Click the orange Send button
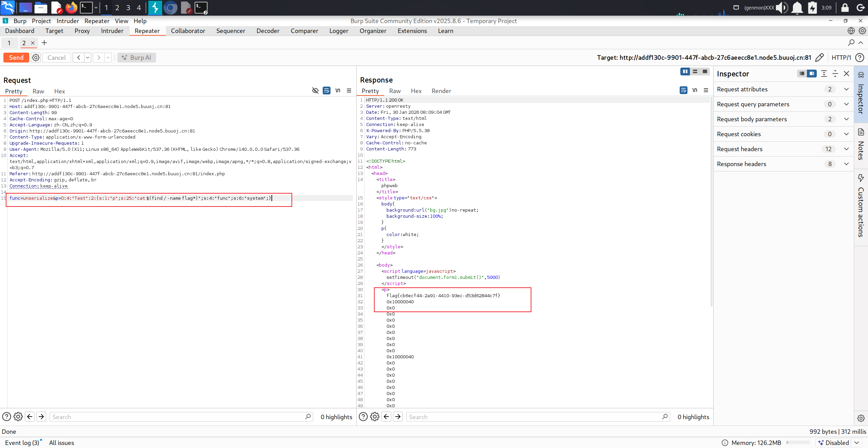The height and width of the screenshot is (448, 868). tap(16, 57)
